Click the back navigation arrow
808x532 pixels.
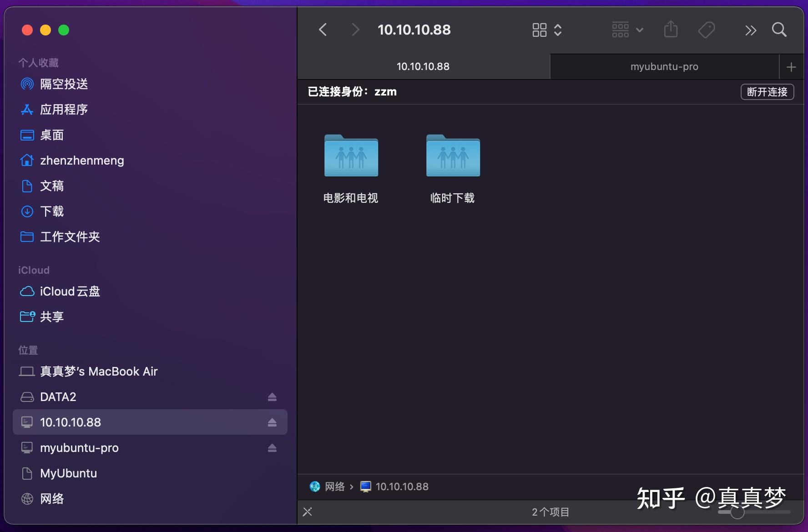[323, 30]
